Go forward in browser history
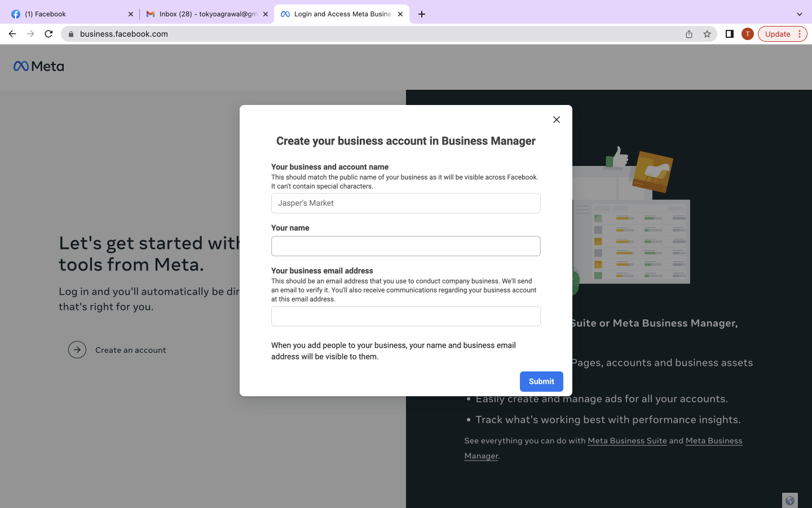 click(30, 34)
